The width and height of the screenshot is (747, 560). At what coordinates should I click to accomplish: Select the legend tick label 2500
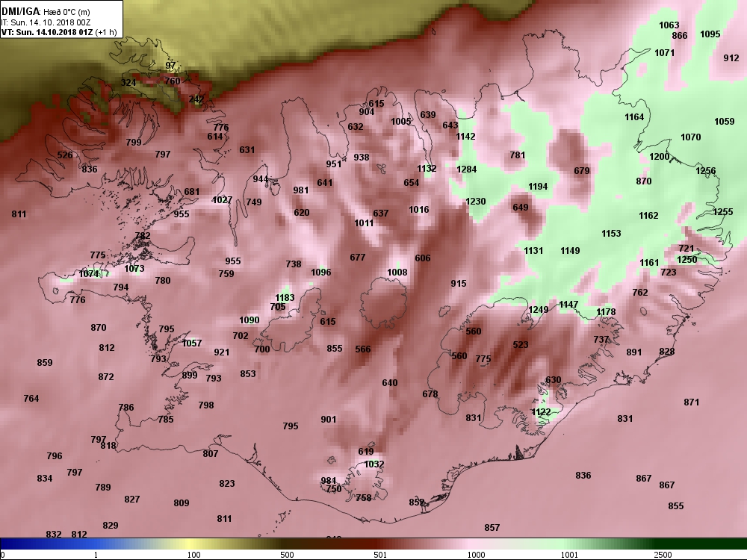[x=663, y=555]
